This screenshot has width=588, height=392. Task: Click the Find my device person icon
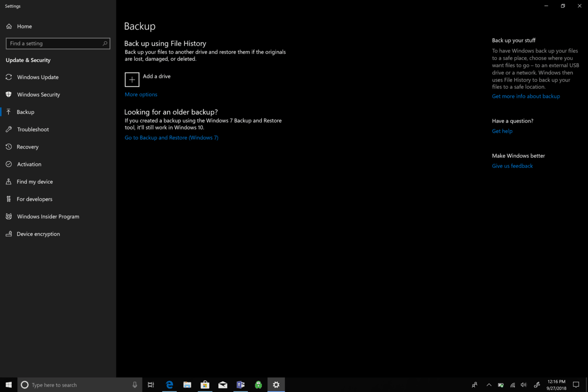pyautogui.click(x=9, y=182)
